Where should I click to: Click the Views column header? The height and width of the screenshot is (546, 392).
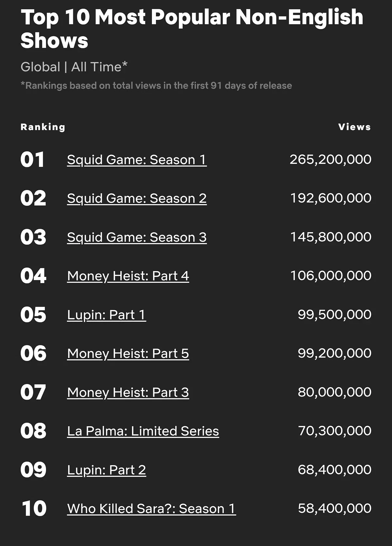pyautogui.click(x=355, y=127)
